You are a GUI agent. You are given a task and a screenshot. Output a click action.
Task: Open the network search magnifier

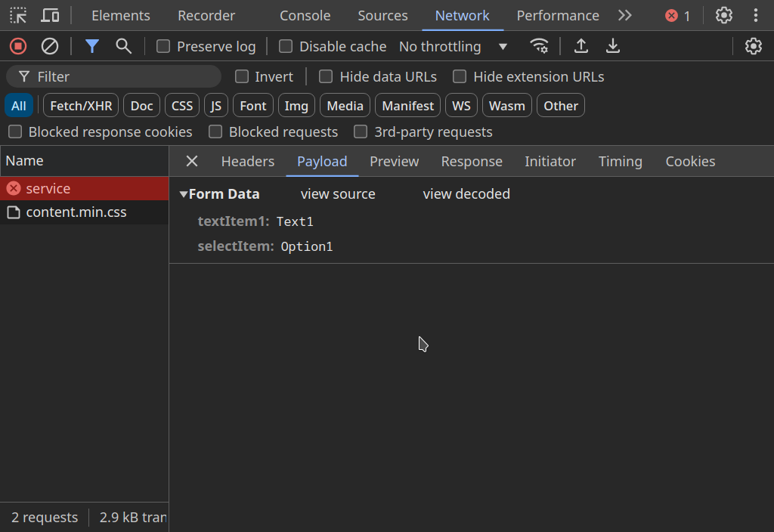coord(123,46)
